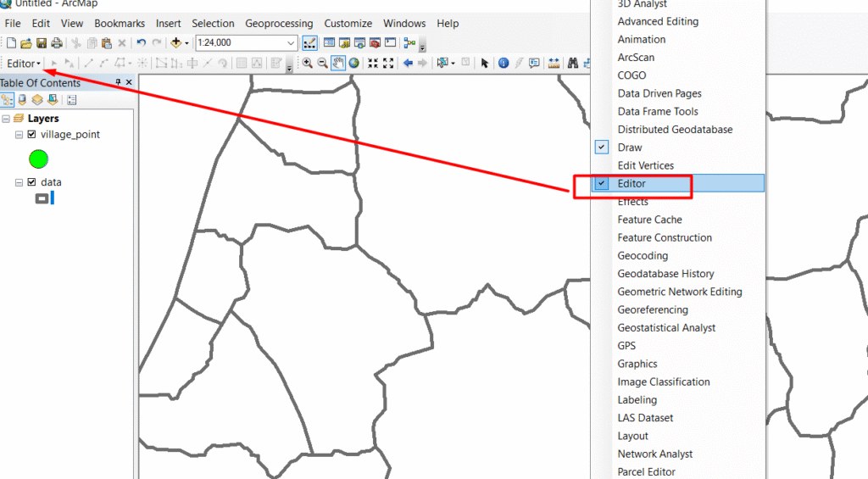Enable Feature Construction toolbar
This screenshot has width=868, height=479.
[679, 237]
